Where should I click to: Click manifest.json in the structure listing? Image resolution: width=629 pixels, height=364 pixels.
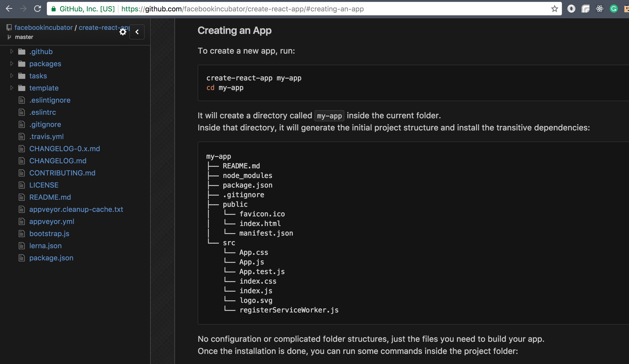[x=266, y=233]
